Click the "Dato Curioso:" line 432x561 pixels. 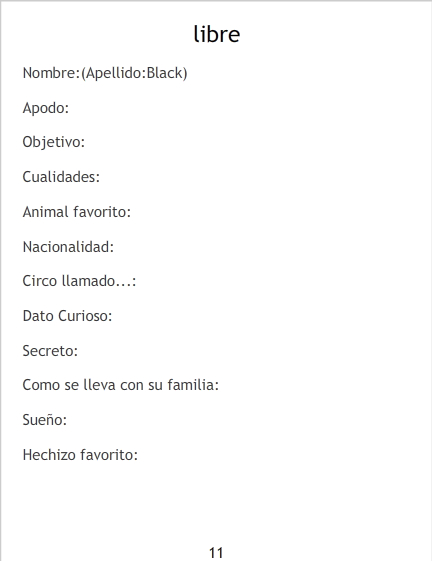click(x=67, y=316)
